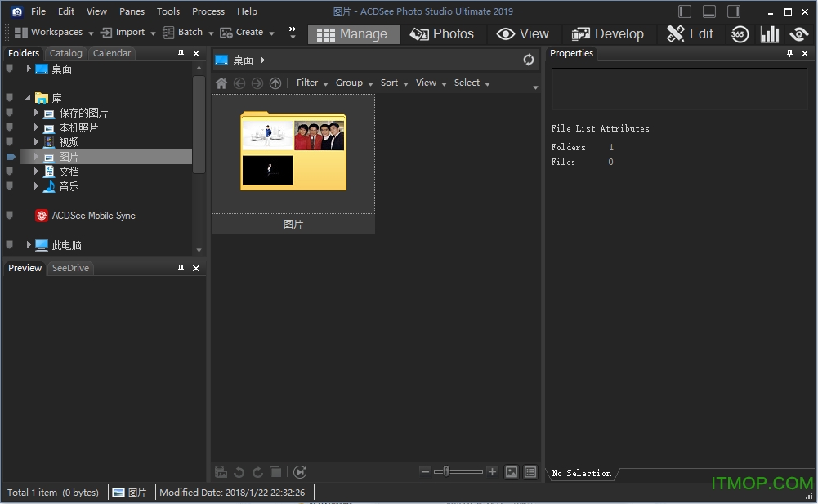Click the rotate right icon in bottom toolbar
This screenshot has height=504, width=818.
pyautogui.click(x=257, y=471)
